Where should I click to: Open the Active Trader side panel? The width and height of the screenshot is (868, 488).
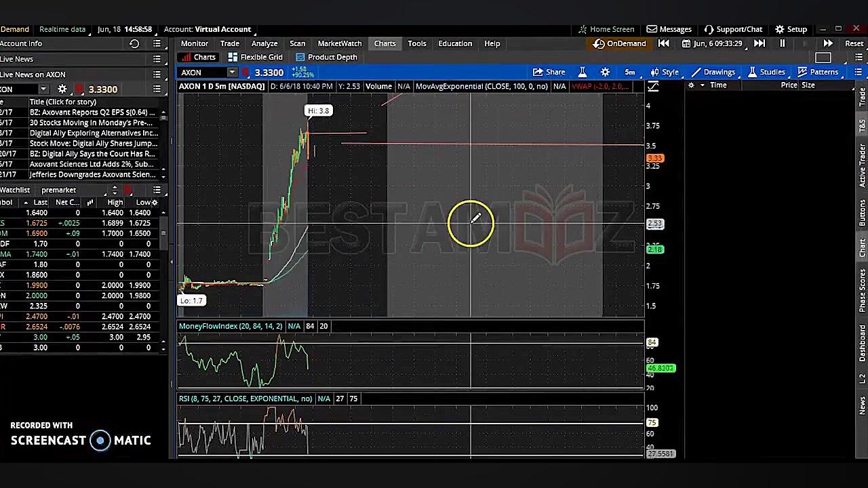[x=863, y=165]
